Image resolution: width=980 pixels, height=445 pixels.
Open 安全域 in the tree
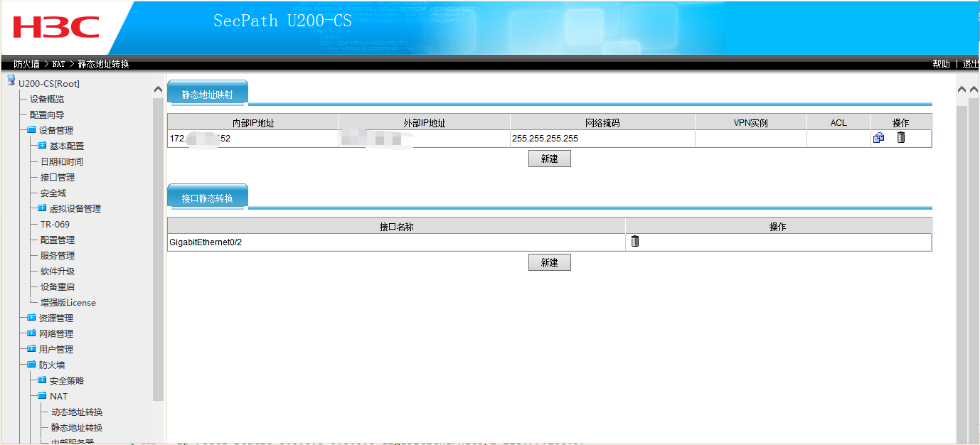[53, 193]
